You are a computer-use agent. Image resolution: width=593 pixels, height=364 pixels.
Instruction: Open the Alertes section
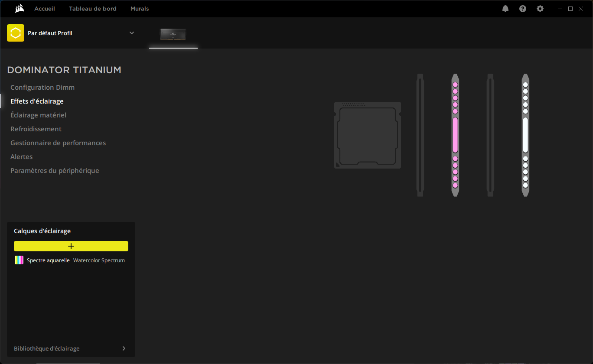(22, 157)
